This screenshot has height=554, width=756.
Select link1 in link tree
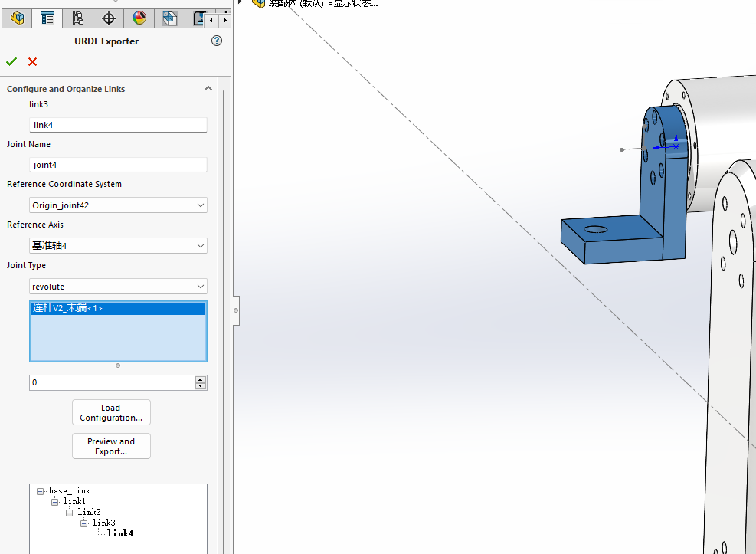pos(74,501)
